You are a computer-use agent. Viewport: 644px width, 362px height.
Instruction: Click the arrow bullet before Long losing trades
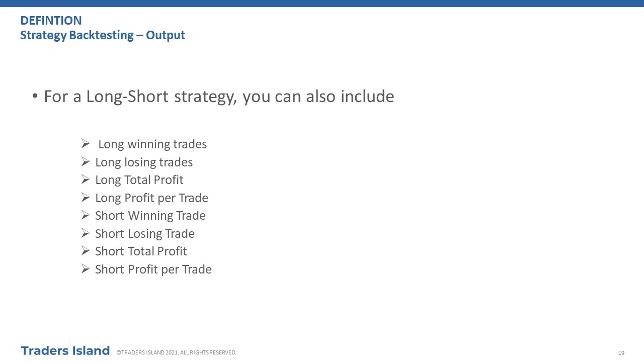coord(85,162)
